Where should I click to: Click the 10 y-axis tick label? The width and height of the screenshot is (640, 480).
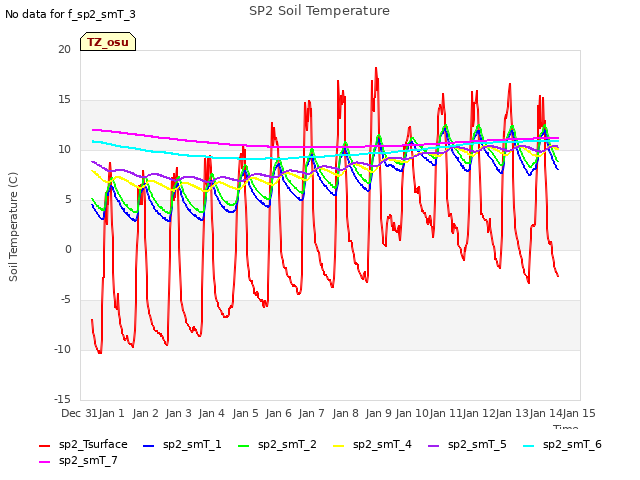coord(64,150)
